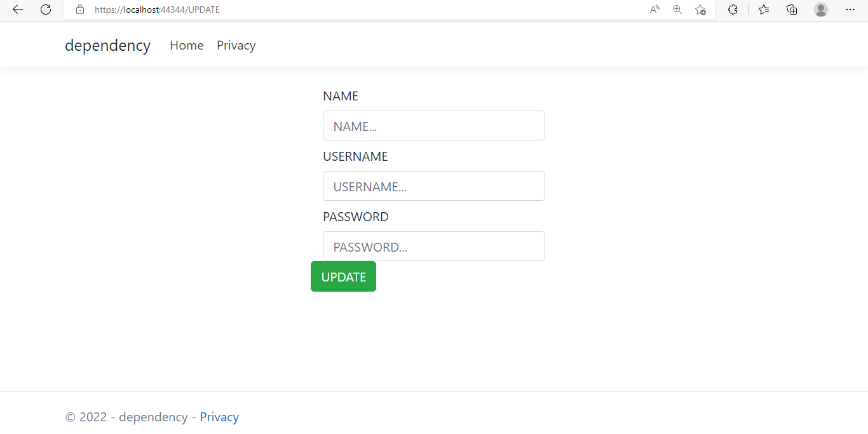Go to Home in navbar

(x=187, y=45)
